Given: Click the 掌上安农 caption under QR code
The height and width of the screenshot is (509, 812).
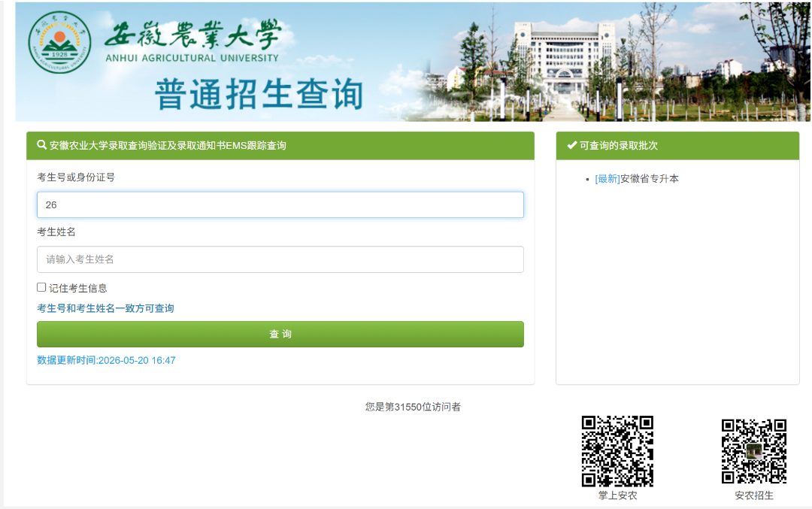Looking at the screenshot, I should [617, 495].
